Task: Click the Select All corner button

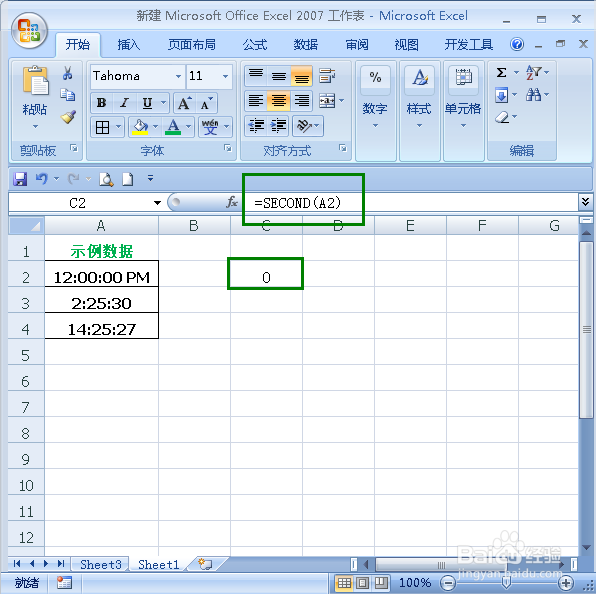Action: [x=26, y=226]
